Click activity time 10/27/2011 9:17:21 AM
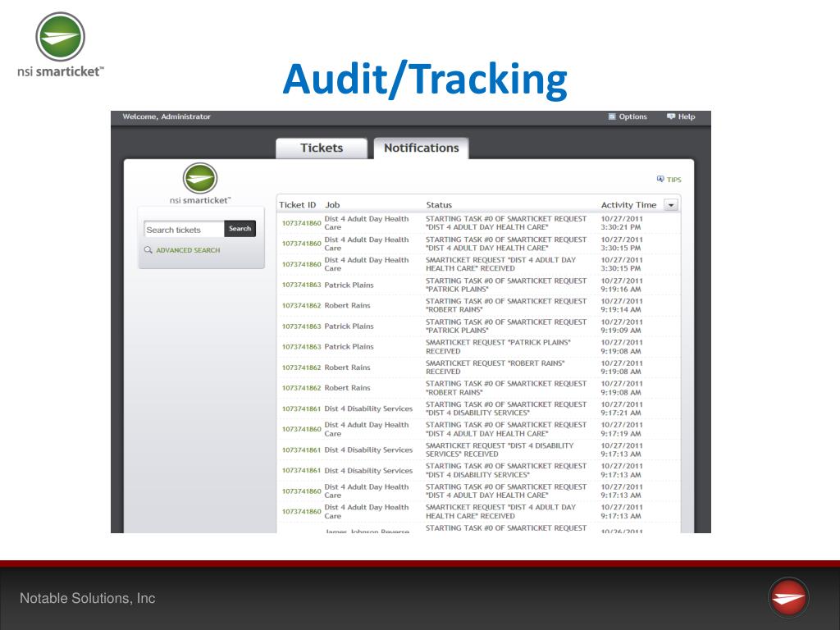This screenshot has width=840, height=630. [622, 409]
